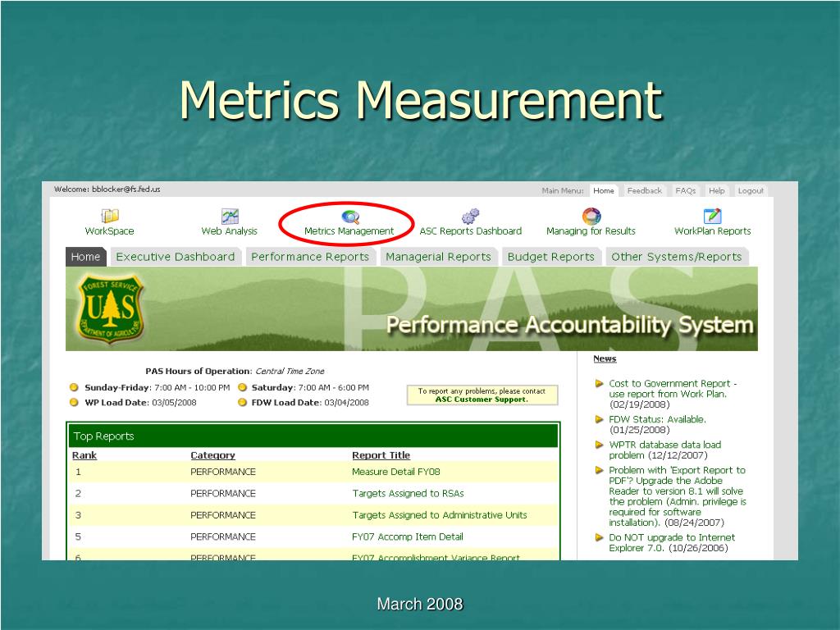The width and height of the screenshot is (840, 630).
Task: Click the WP Load Date 03/05/2008 text
Action: (x=140, y=402)
